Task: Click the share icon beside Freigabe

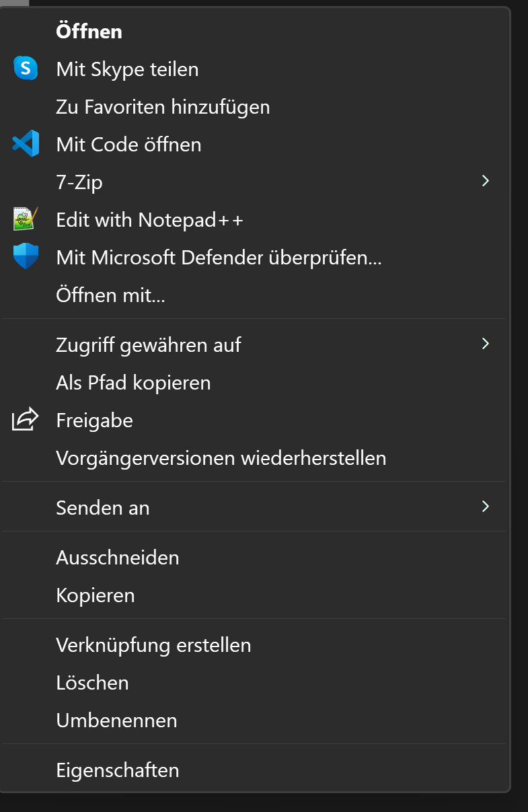Action: coord(25,420)
